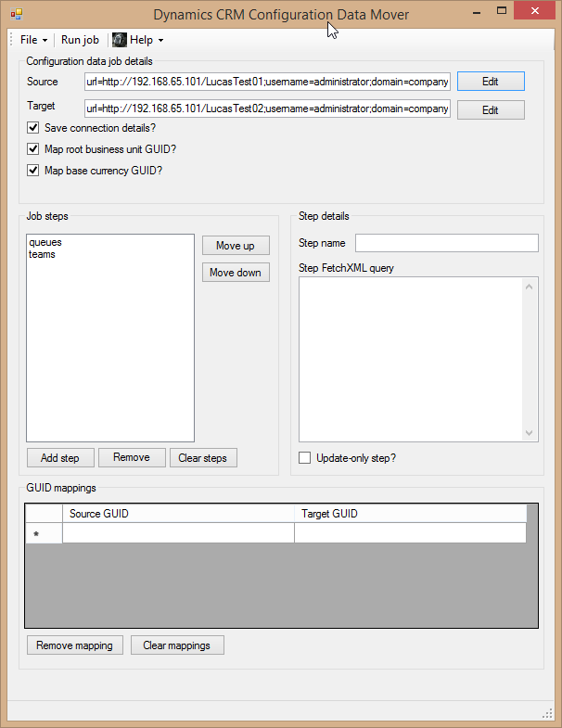
Task: Click Clear mappings button
Action: pos(177,645)
